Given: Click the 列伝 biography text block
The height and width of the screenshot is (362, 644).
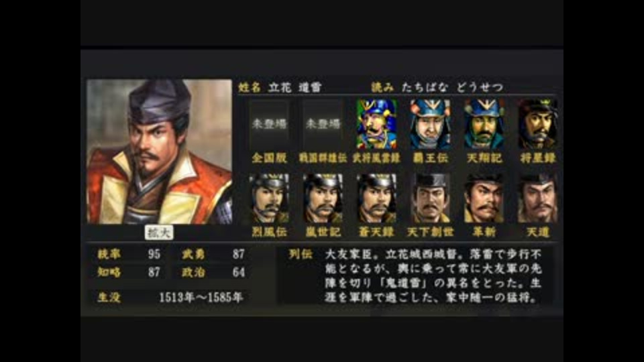Looking at the screenshot, I should [433, 276].
